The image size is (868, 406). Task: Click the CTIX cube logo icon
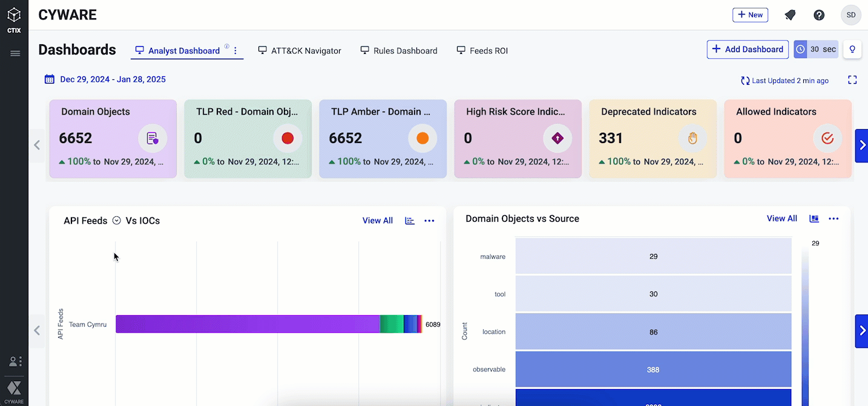pyautogui.click(x=14, y=15)
